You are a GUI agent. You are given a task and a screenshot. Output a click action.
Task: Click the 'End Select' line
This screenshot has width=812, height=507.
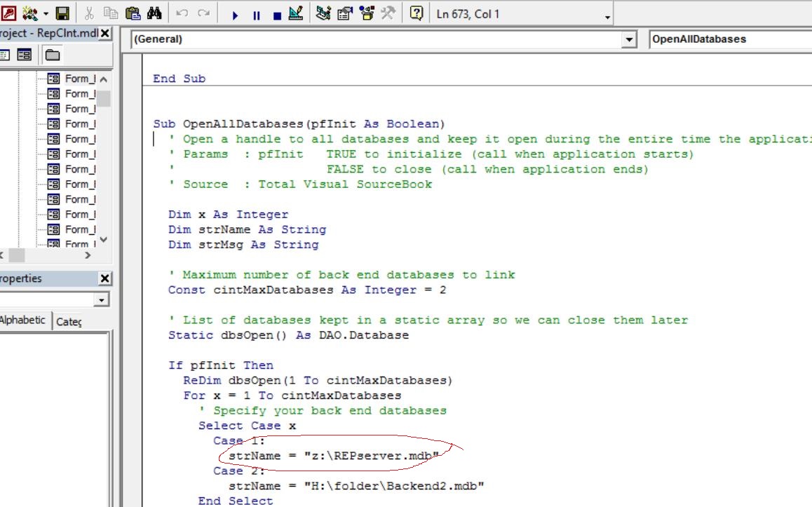point(236,501)
